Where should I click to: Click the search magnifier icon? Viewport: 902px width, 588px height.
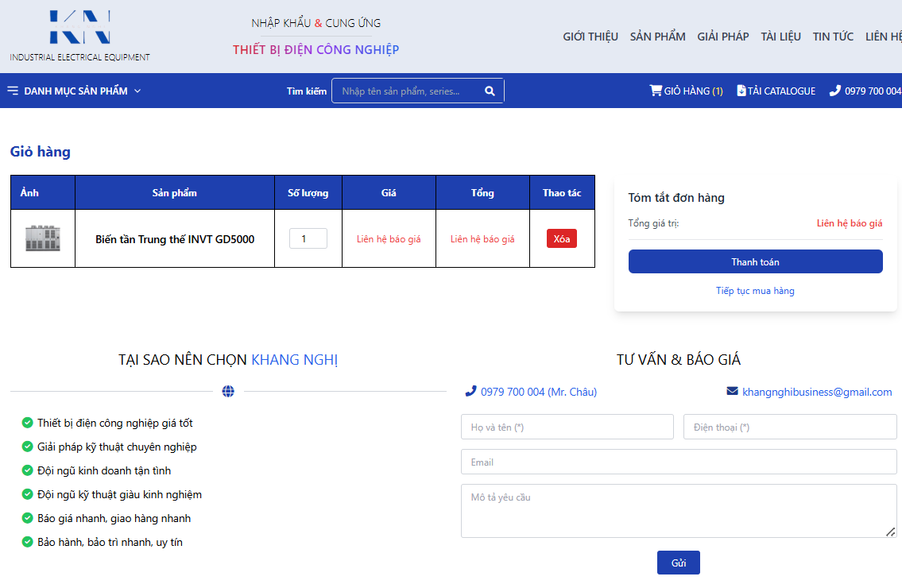coord(490,91)
